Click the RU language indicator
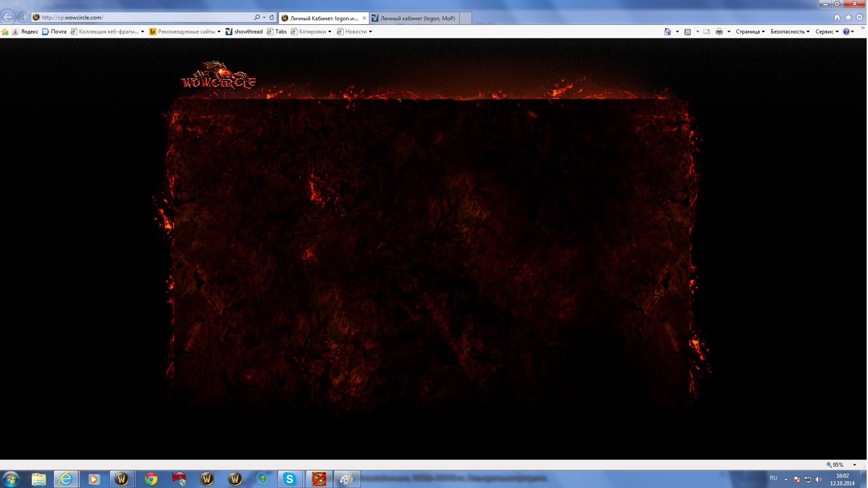 point(774,478)
